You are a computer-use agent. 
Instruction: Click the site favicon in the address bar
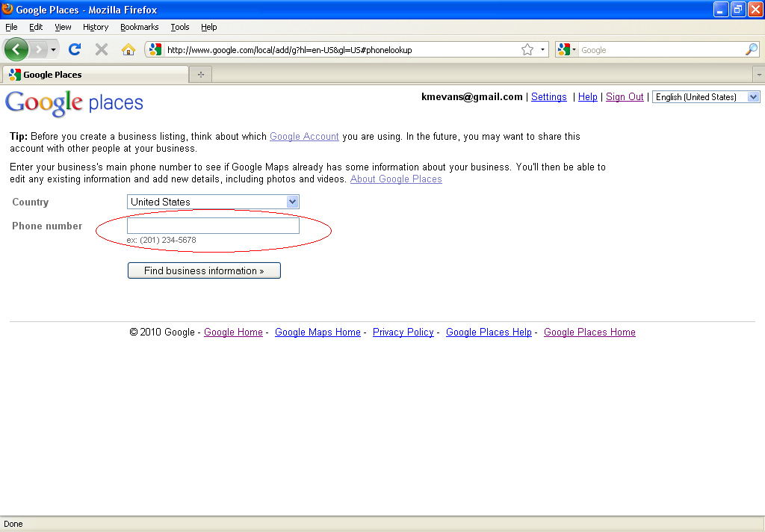pyautogui.click(x=155, y=49)
